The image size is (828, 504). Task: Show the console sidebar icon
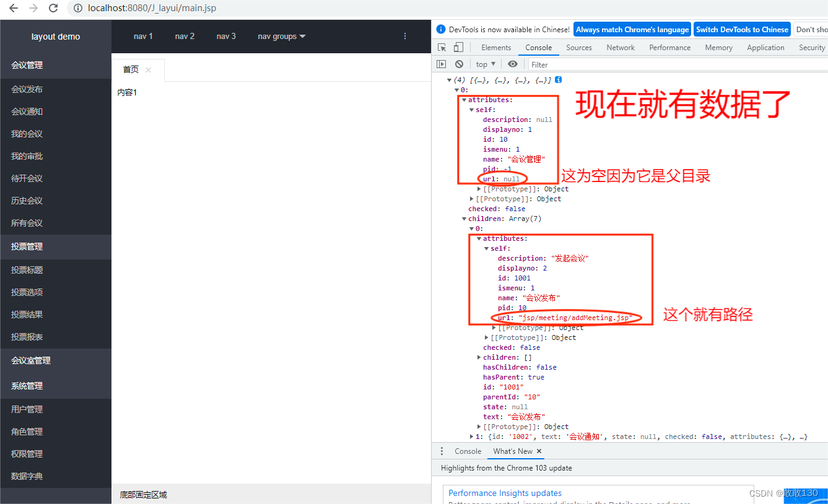[442, 64]
